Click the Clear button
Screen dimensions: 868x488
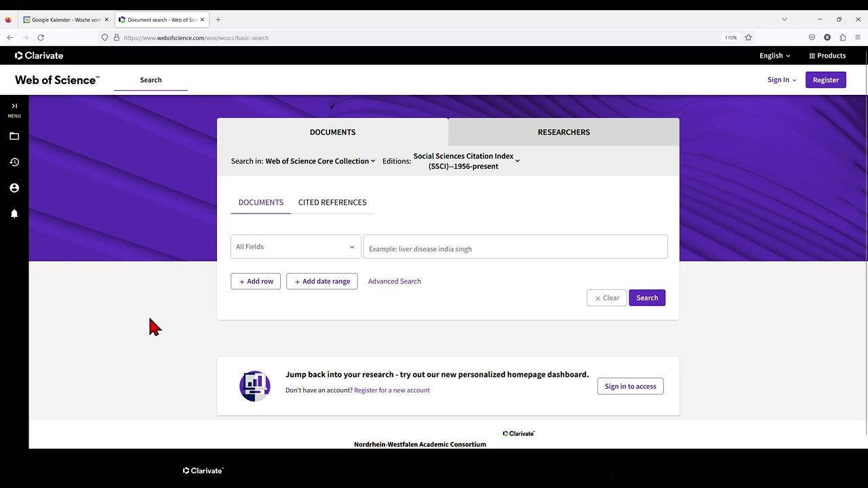[x=607, y=298]
